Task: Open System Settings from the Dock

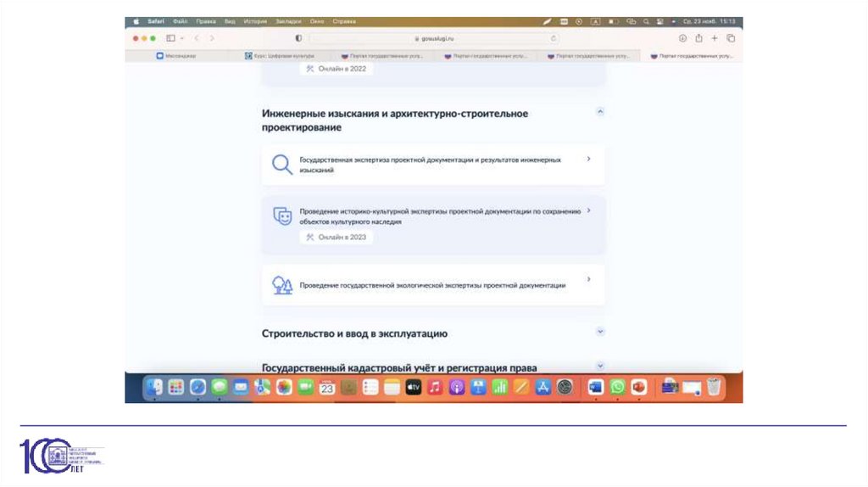Action: click(x=565, y=387)
